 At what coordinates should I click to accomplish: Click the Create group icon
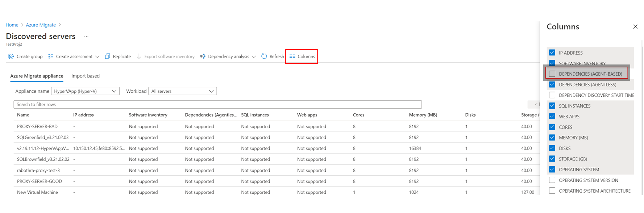point(11,57)
